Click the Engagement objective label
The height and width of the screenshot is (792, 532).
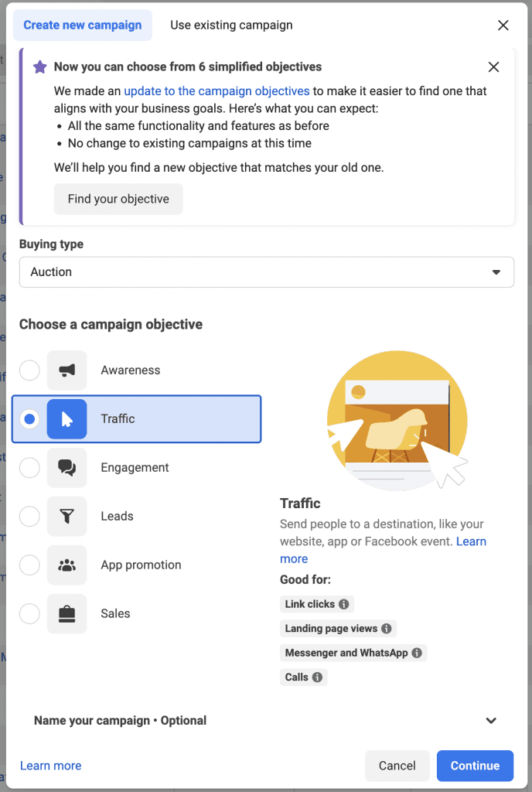(x=135, y=468)
